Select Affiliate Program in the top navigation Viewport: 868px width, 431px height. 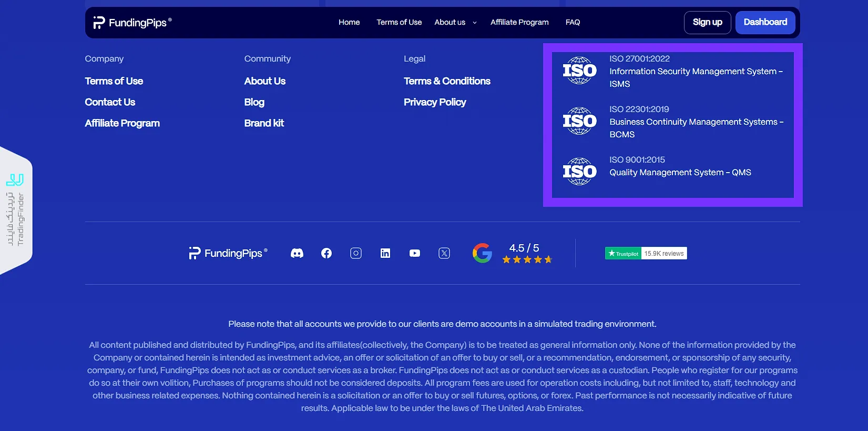pos(519,23)
